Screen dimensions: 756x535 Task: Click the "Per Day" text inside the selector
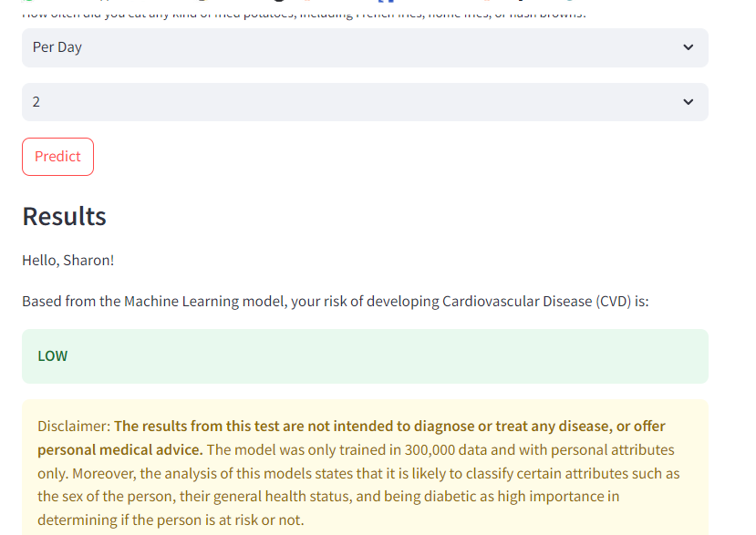57,47
